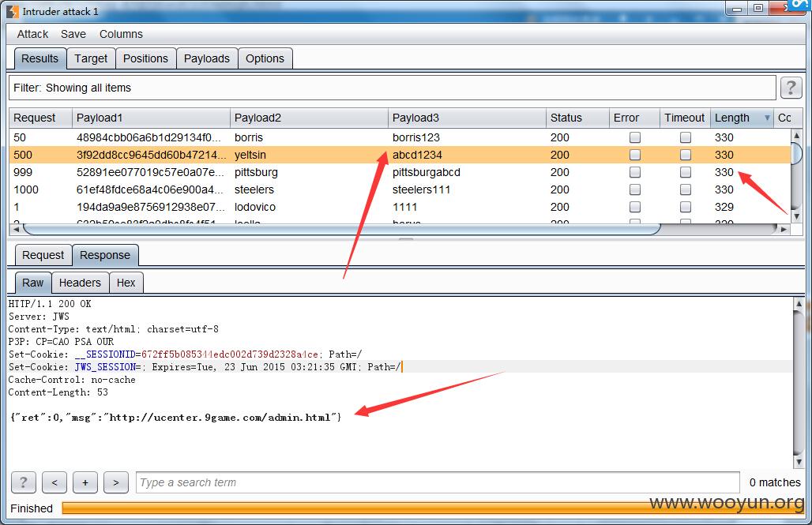Switch to the Target tab

91,58
